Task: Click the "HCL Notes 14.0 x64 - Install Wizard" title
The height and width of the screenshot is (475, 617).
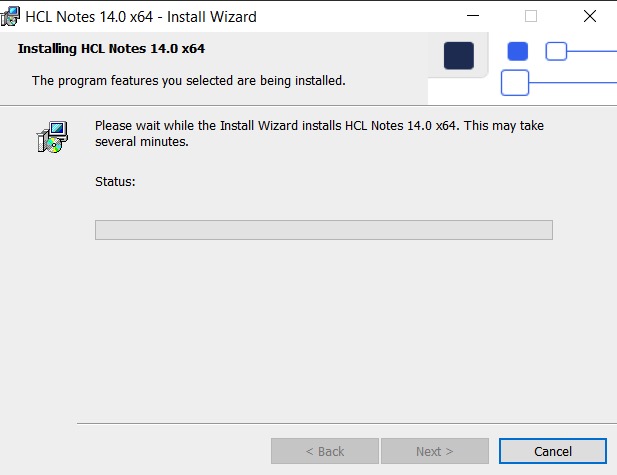Action: point(141,17)
